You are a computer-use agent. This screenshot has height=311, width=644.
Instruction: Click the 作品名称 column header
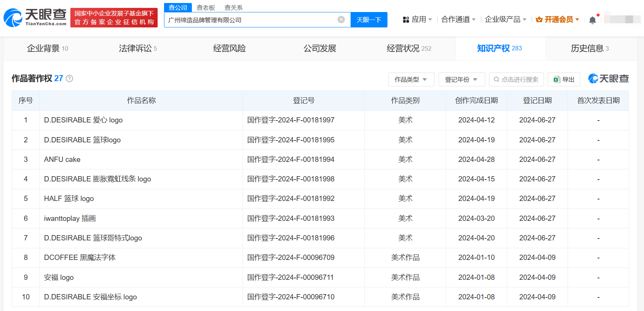point(141,101)
